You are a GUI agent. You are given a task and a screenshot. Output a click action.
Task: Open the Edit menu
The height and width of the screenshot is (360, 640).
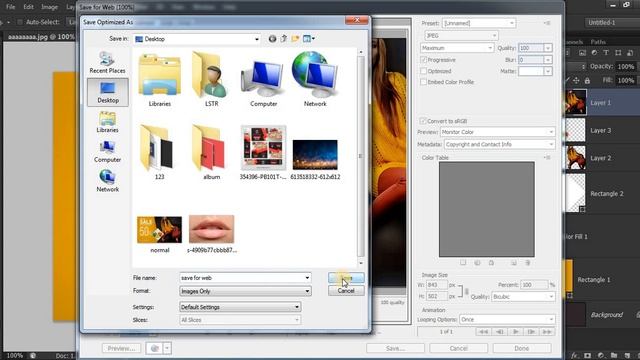[x=28, y=7]
